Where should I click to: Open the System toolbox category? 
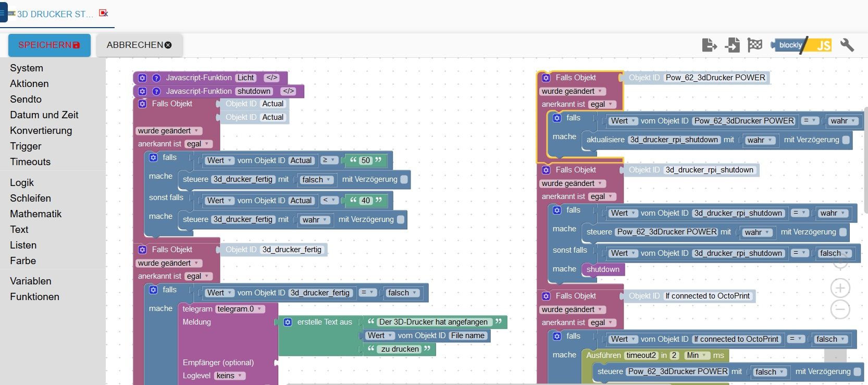27,68
